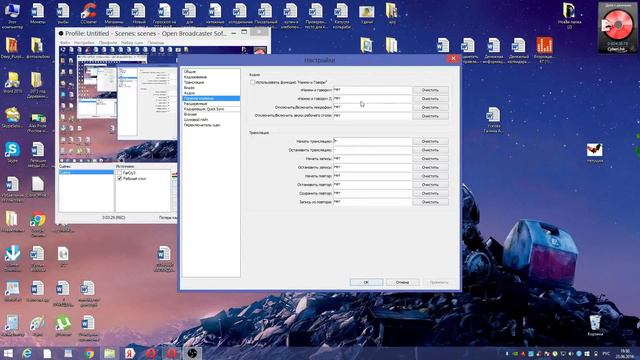Select Аудио in the settings list
640x360 pixels.
[x=211, y=93]
